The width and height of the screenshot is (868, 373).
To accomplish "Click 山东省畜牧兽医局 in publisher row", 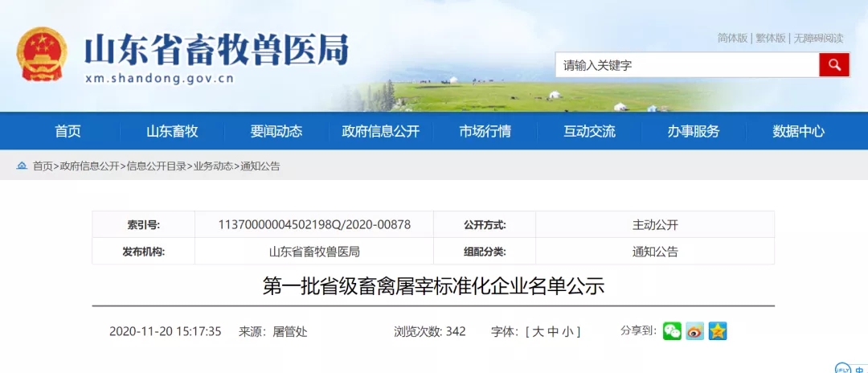I will (314, 252).
